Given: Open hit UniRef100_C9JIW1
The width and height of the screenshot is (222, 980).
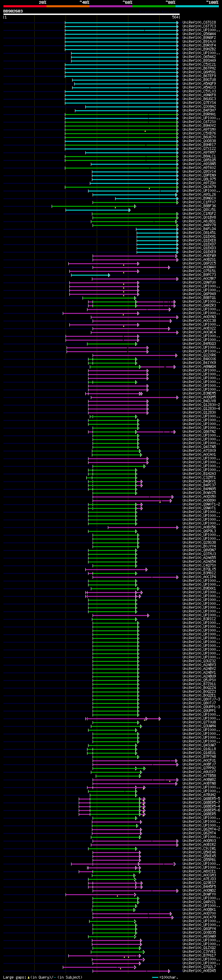Looking at the screenshot, I should point(199,848).
